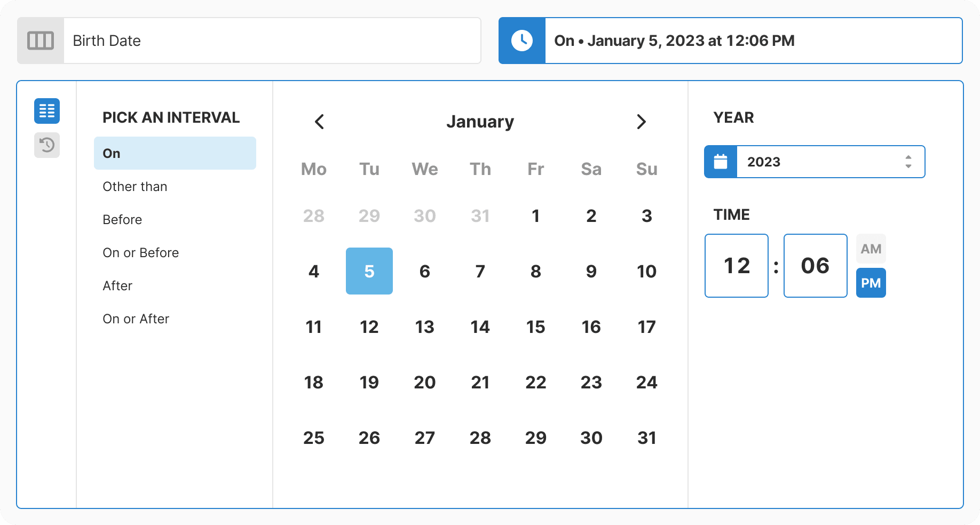Click the clock icon in the date summary bar

click(521, 40)
